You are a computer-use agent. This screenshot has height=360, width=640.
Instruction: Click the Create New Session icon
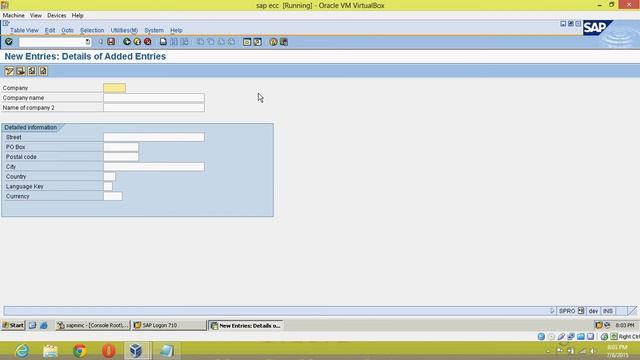(x=247, y=42)
